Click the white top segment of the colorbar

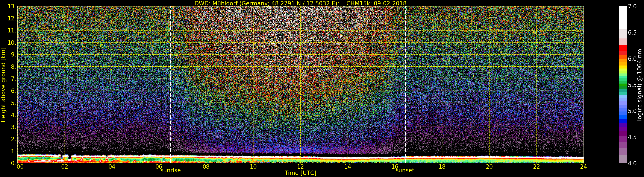623,18
